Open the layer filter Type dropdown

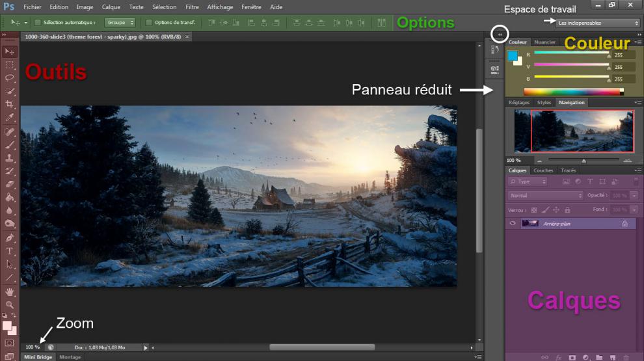(x=528, y=181)
